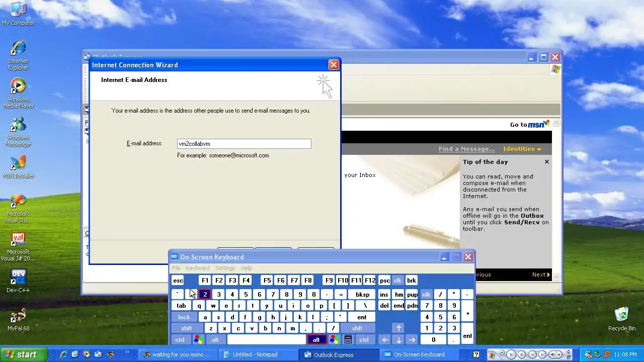Screen dimensions: 644x362
Task: Select the MyPal 68 desktop icon
Action: point(18,320)
